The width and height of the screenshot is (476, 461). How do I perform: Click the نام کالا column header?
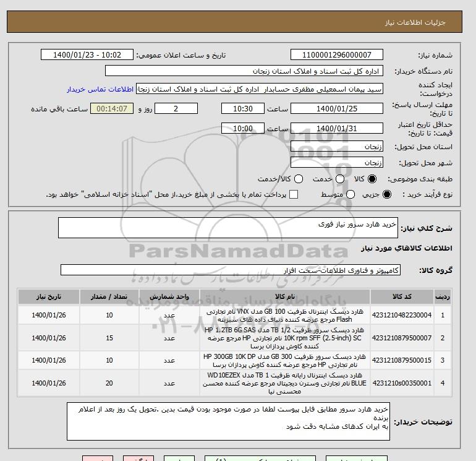click(x=285, y=296)
